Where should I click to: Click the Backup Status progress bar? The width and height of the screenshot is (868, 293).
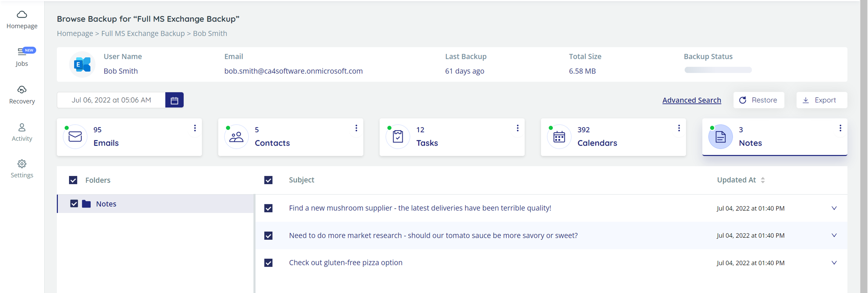point(718,70)
